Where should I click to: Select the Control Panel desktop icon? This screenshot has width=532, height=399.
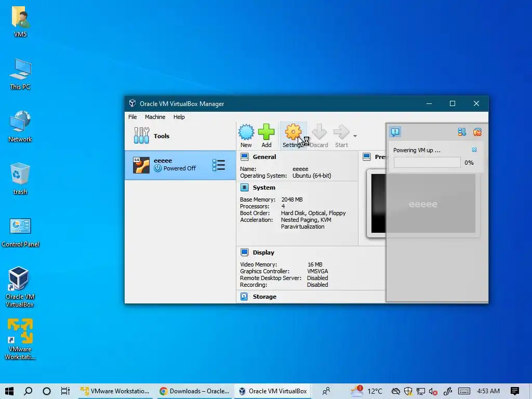(20, 232)
